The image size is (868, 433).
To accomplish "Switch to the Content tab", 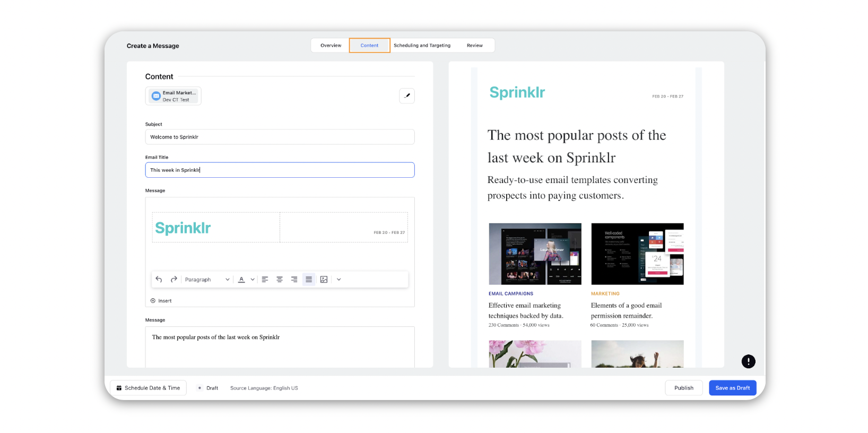I will tap(369, 46).
